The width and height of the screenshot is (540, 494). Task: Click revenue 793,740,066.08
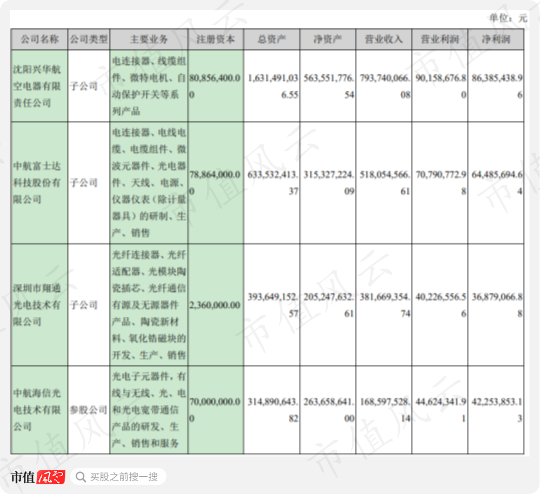385,86
